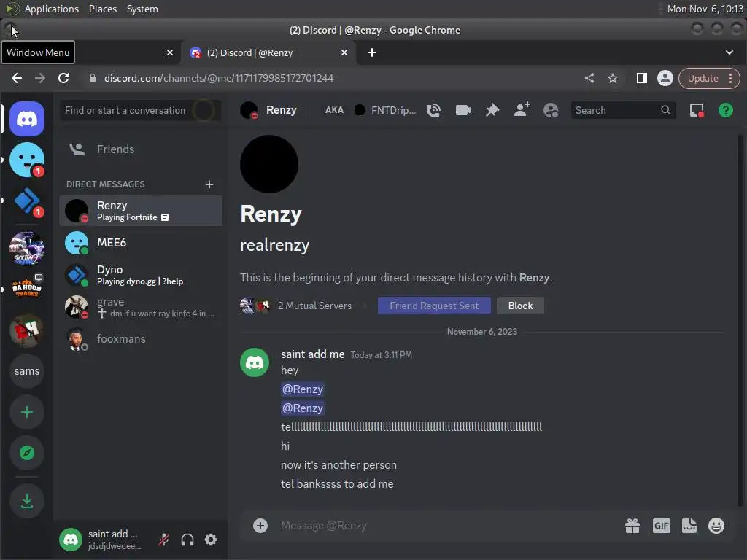This screenshot has width=747, height=560.
Task: Toggle headphones deafen in user panel
Action: coord(187,540)
